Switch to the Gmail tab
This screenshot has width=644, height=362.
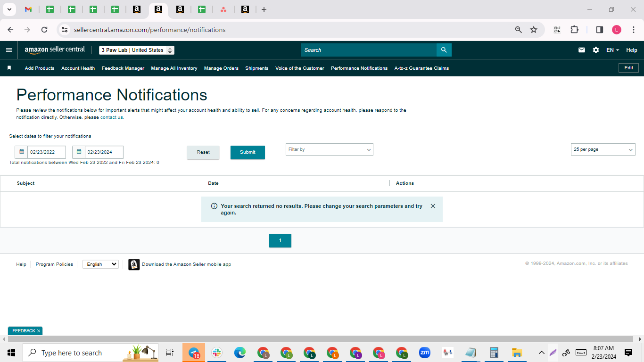click(28, 9)
